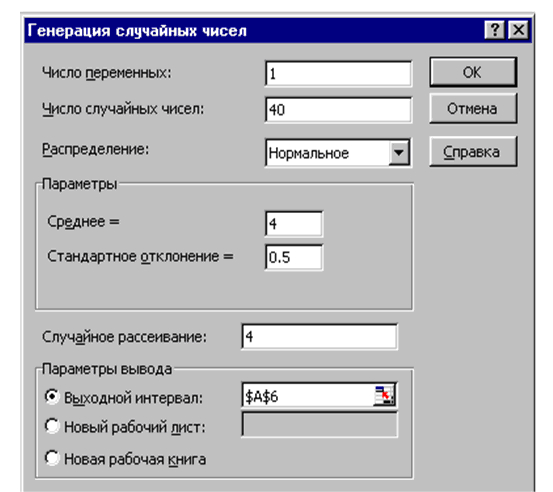Click the Отмена button
Screen dimensions: 553x492
point(473,109)
